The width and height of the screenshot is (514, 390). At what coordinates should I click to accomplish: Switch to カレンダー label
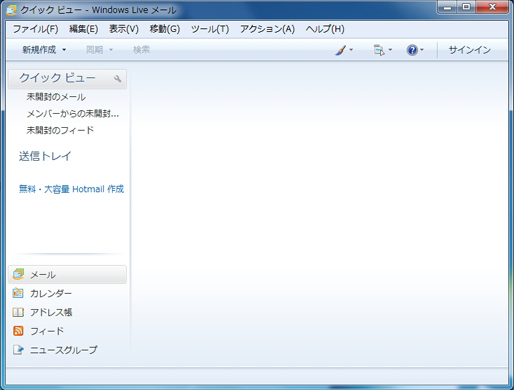[x=51, y=293]
